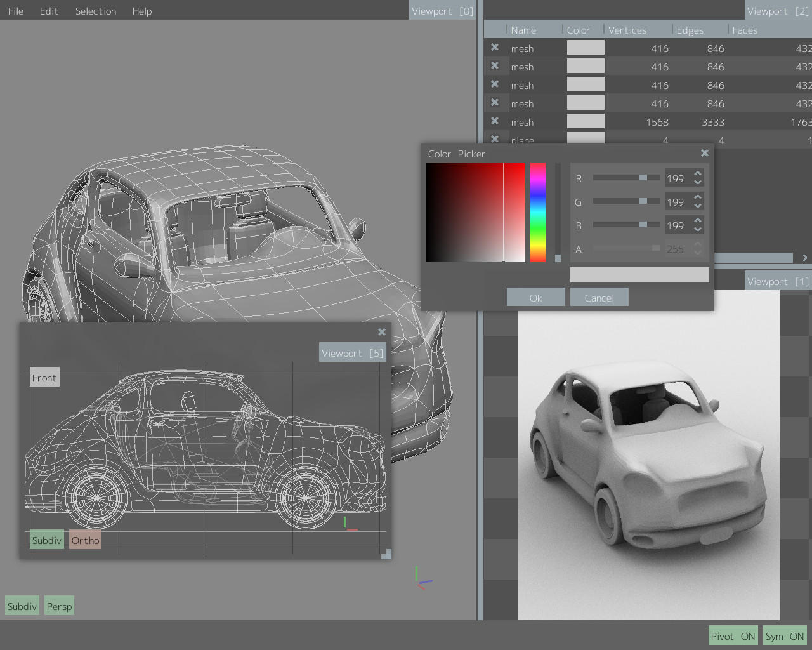Decrease the R value with the down arrow
Image resolution: width=812 pixels, height=650 pixels.
[698, 183]
